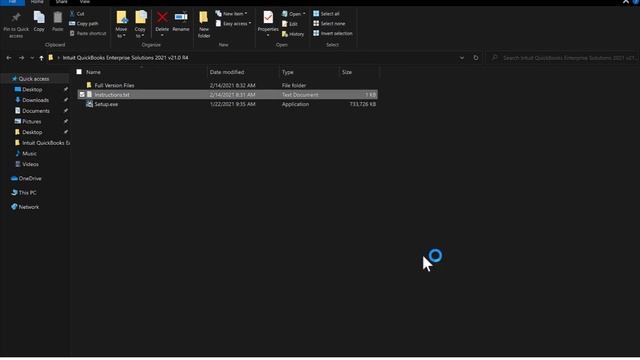Click the address bar path text
Screen dimensions: 640x360
(126, 58)
